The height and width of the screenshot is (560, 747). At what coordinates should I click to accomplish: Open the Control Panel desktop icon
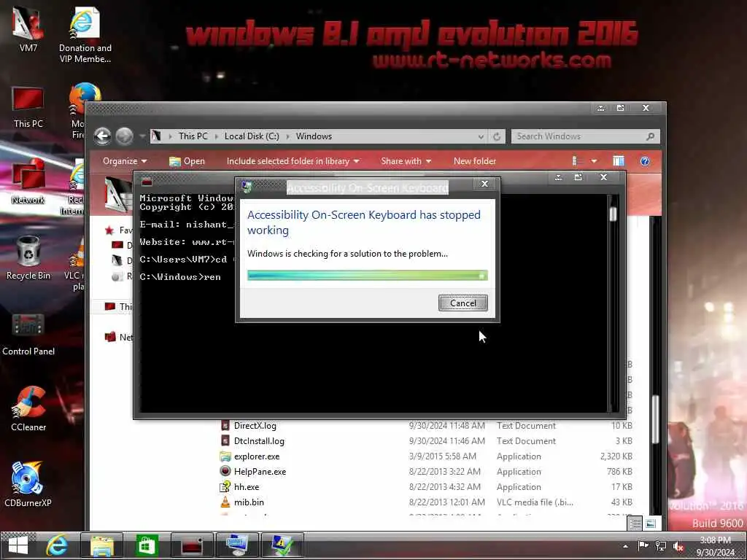(x=28, y=334)
